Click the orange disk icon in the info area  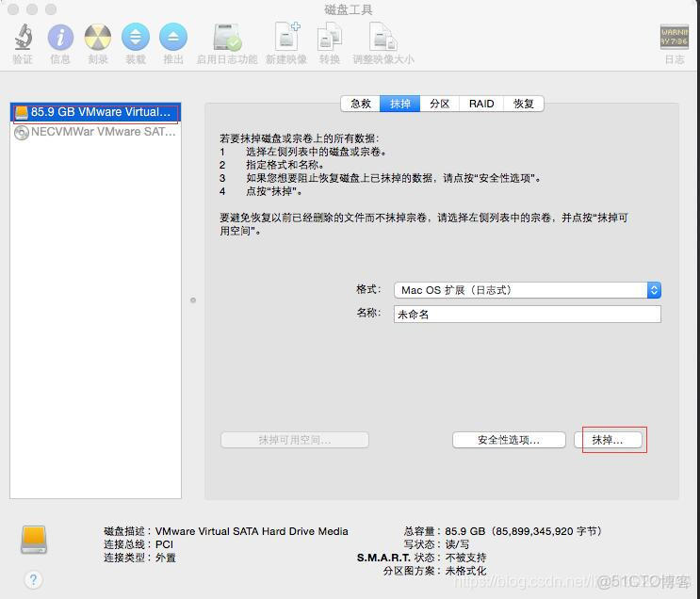tap(34, 540)
